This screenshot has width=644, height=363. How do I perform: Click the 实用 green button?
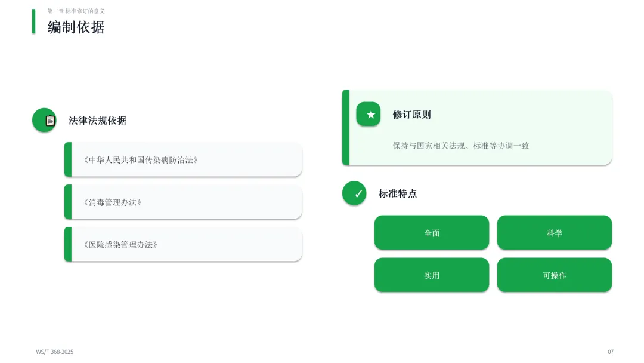[432, 275]
